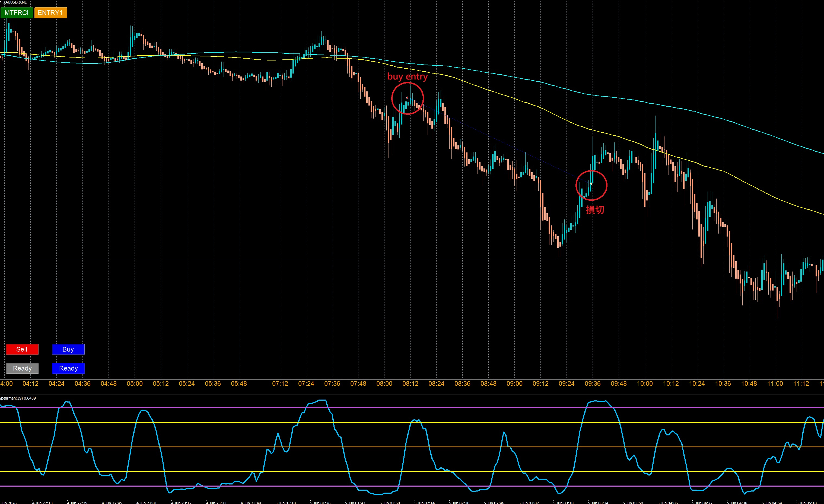Click the blue Ready button under Buy
Image resolution: width=824 pixels, height=504 pixels.
68,368
